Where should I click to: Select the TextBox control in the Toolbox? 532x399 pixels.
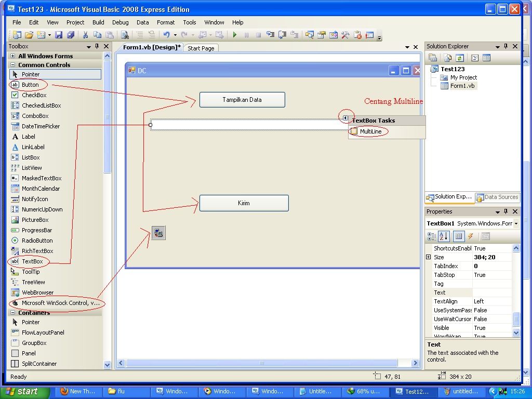[32, 261]
